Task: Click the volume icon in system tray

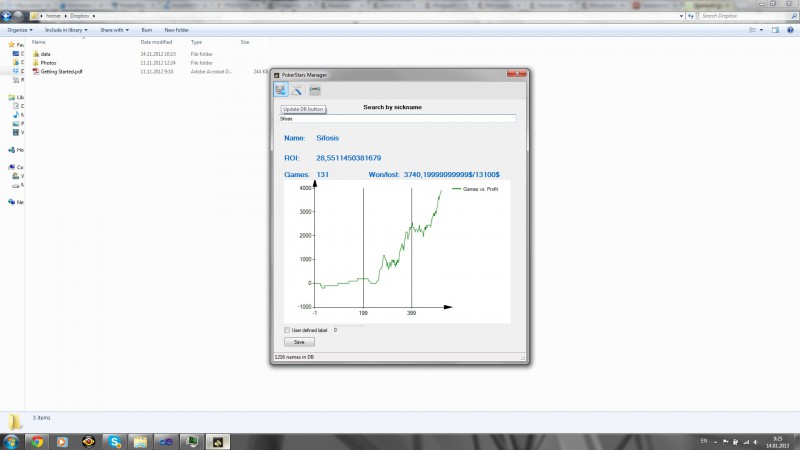Action: point(756,442)
